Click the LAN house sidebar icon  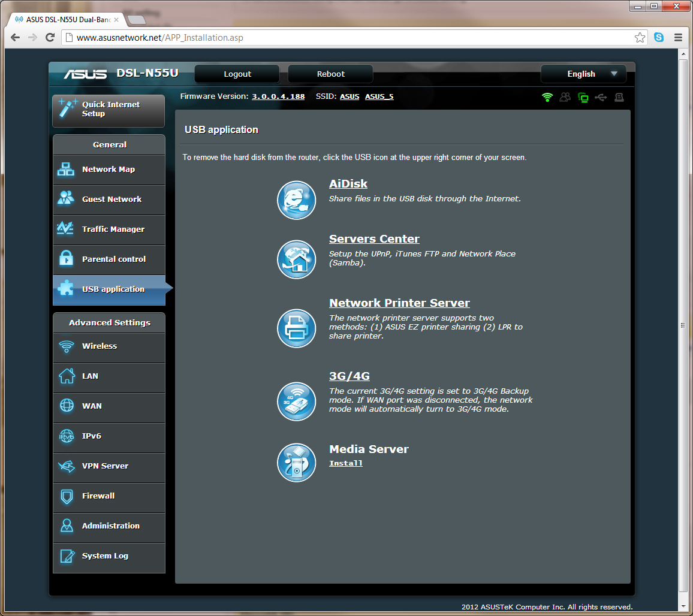tap(67, 376)
